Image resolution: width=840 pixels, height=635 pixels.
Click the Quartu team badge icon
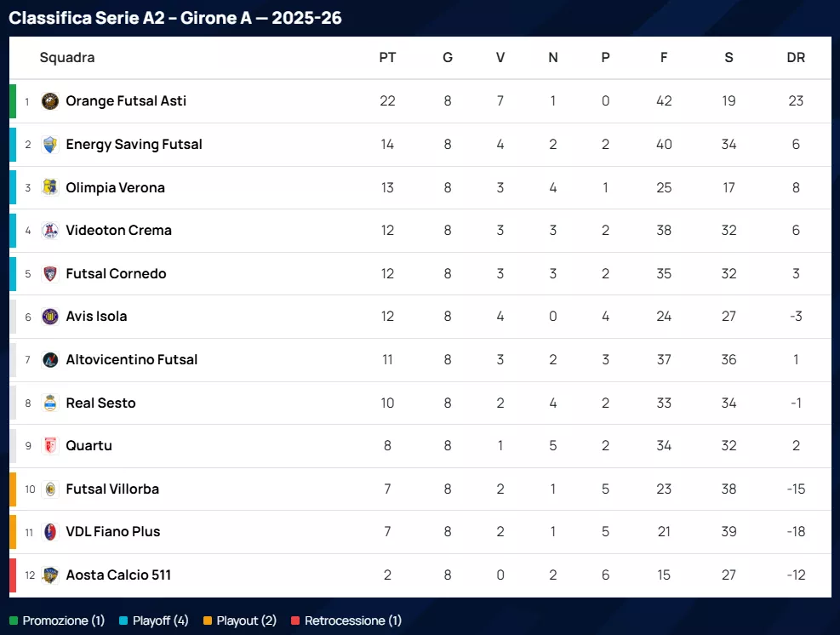[50, 446]
